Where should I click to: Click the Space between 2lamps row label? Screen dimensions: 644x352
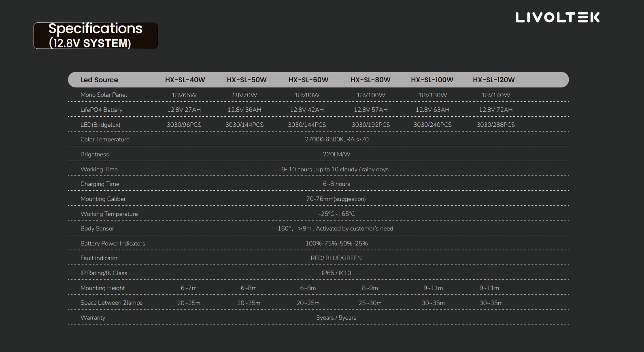pos(111,303)
